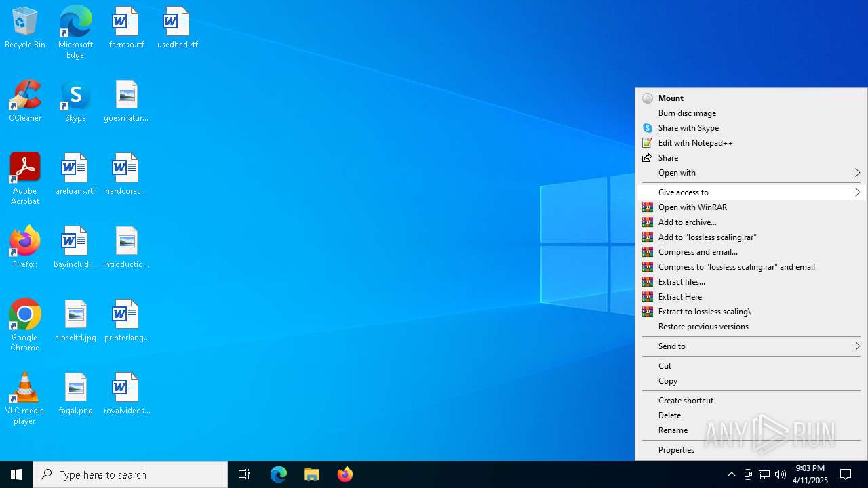Choose Compress and email...
Viewport: 868px width, 488px height.
[x=751, y=252]
